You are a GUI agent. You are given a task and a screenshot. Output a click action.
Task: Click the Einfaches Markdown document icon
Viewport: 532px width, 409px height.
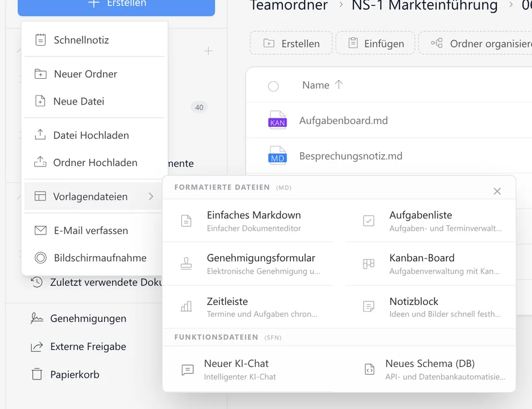(186, 221)
